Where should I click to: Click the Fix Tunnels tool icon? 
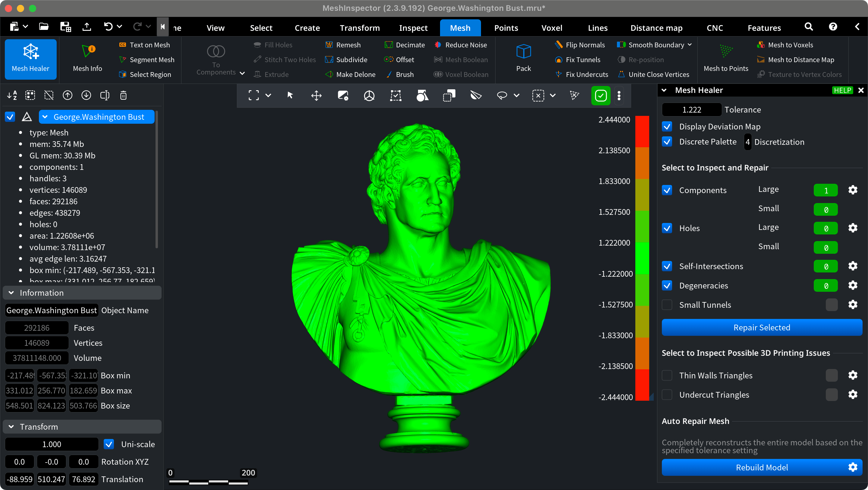pyautogui.click(x=557, y=59)
